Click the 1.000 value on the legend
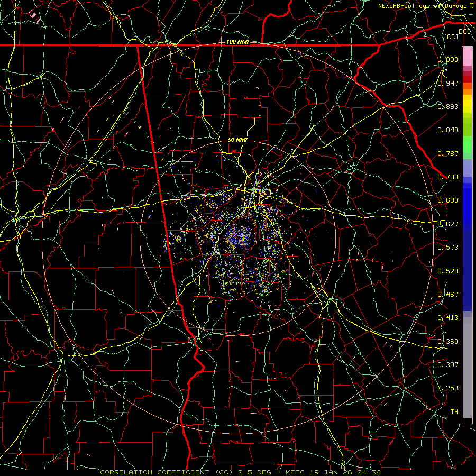Screen dimensions: 476x476 click(x=448, y=59)
